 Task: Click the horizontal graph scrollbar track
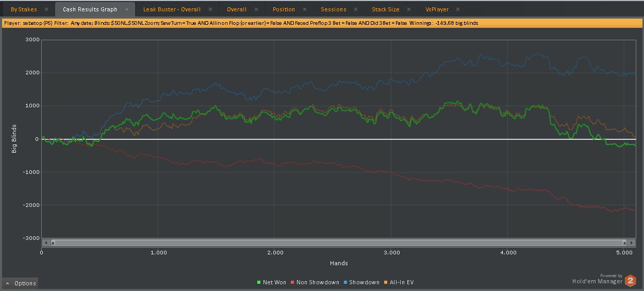[x=338, y=242]
